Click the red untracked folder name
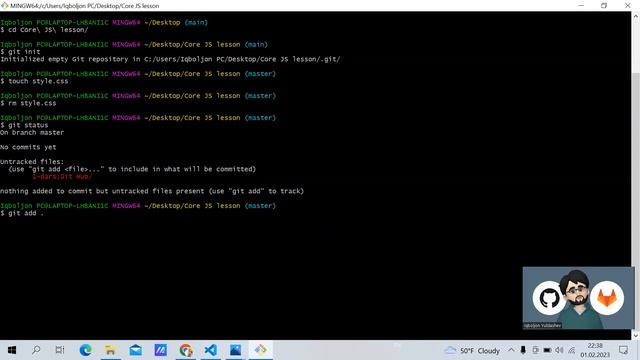Image resolution: width=640 pixels, height=360 pixels. [62, 176]
